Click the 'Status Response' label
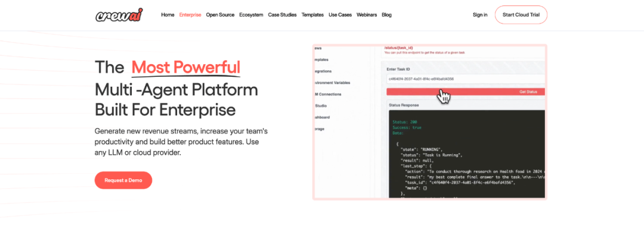This screenshot has width=644, height=244. (404, 105)
